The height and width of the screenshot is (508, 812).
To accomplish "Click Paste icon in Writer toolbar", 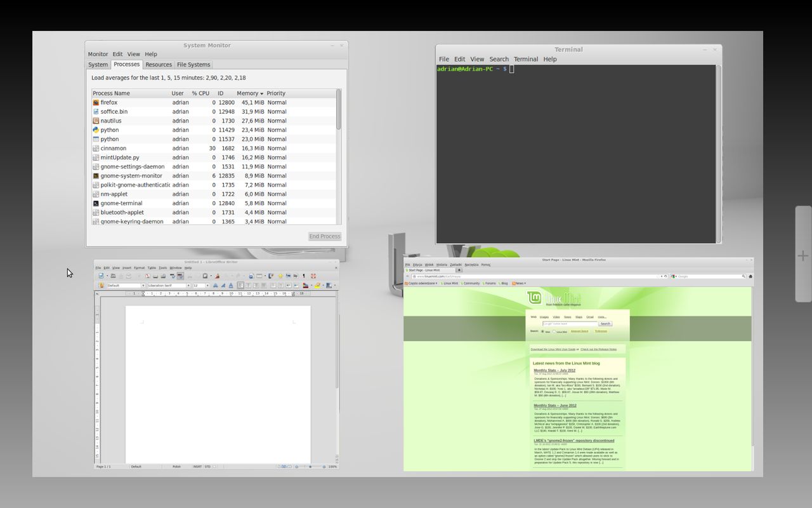I will 205,276.
